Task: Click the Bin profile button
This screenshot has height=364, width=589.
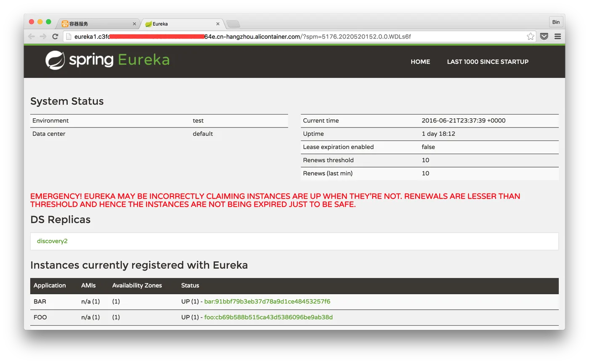Action: pos(556,22)
